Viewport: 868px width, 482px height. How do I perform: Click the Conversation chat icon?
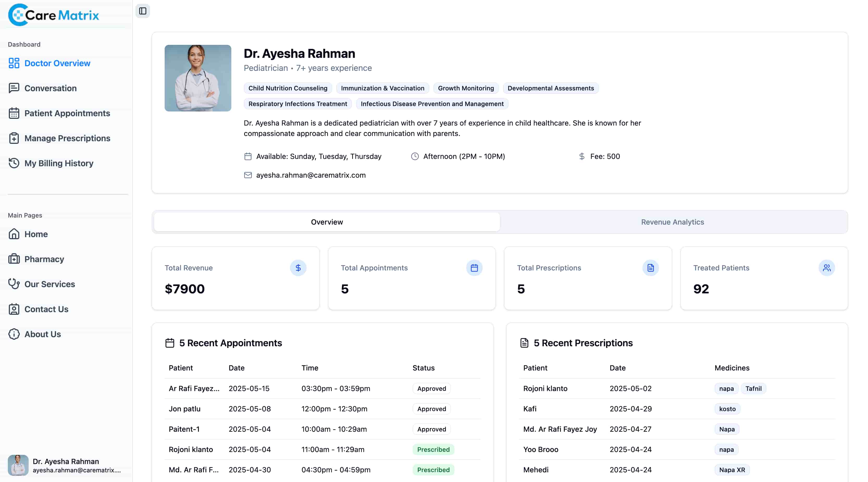point(14,88)
